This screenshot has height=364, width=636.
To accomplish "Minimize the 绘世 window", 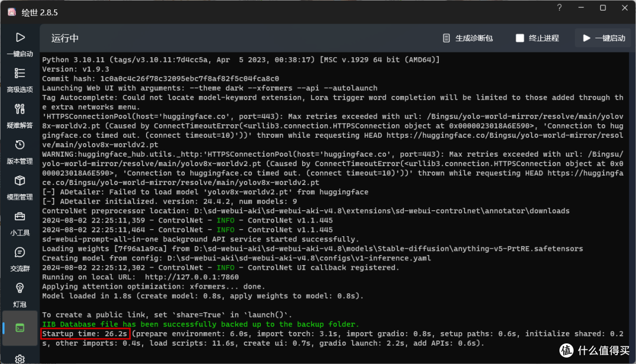I will [581, 8].
